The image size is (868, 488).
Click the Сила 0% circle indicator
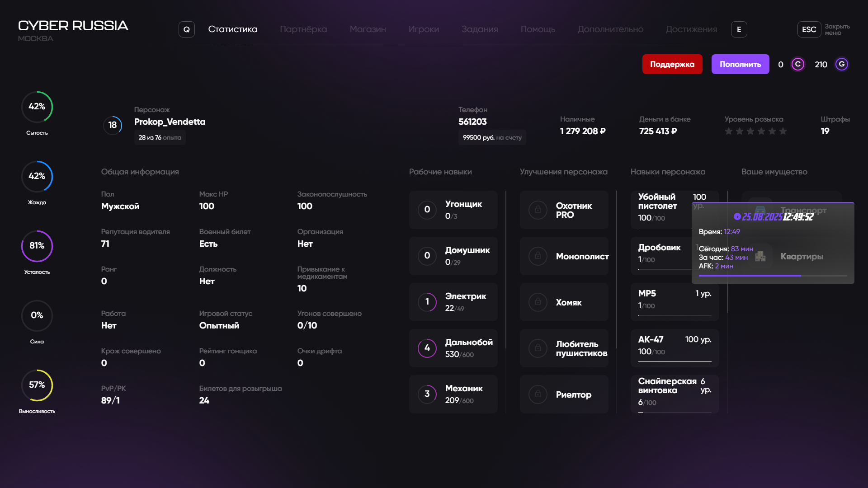(37, 316)
